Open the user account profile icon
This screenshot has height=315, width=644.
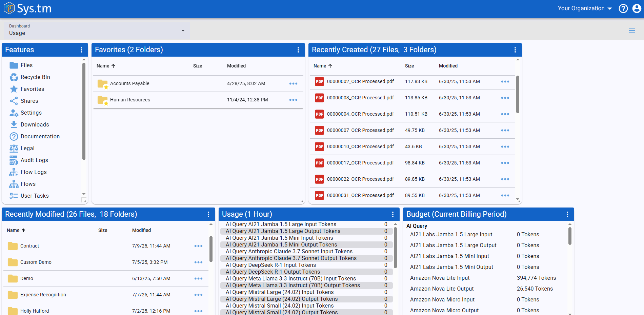pyautogui.click(x=637, y=8)
